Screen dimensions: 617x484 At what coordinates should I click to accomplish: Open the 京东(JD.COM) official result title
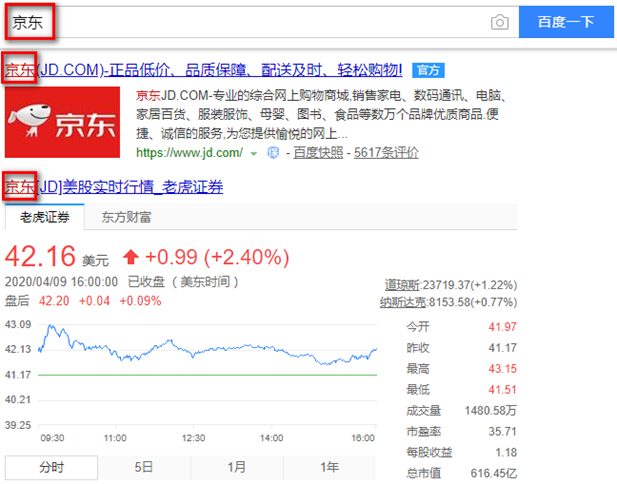tap(203, 70)
